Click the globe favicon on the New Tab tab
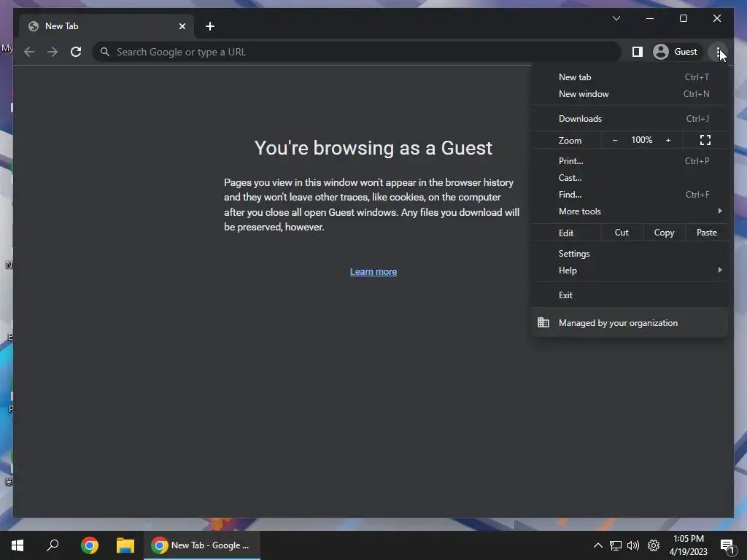 [34, 26]
